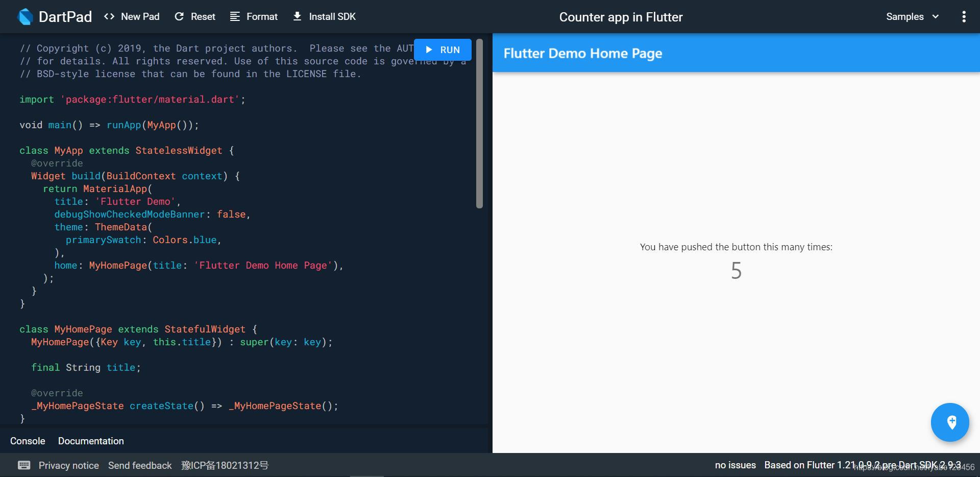Click the 'final String title;' line
This screenshot has width=980, height=477.
point(86,368)
